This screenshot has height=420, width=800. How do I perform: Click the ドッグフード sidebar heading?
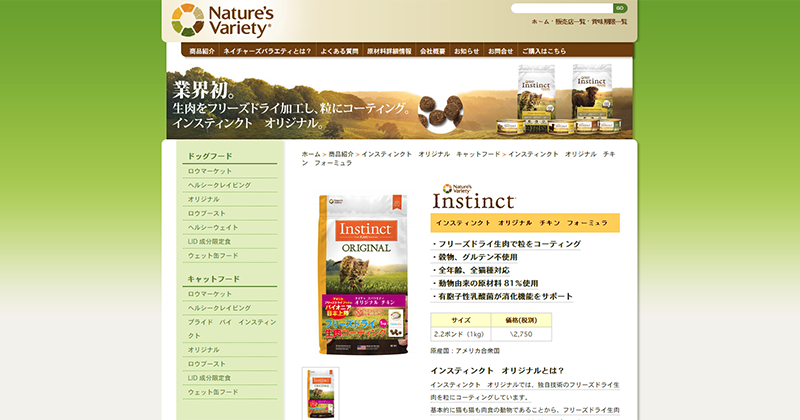210,156
